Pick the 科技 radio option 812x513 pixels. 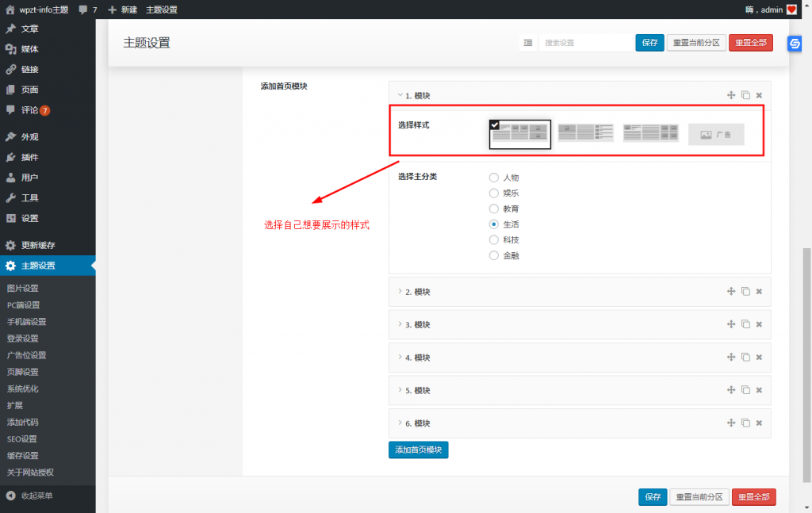493,239
